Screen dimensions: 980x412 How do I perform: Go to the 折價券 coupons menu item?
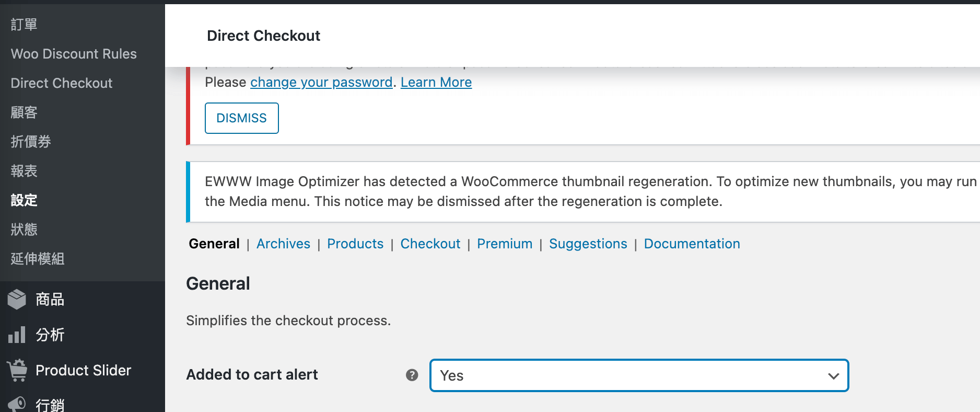click(31, 142)
